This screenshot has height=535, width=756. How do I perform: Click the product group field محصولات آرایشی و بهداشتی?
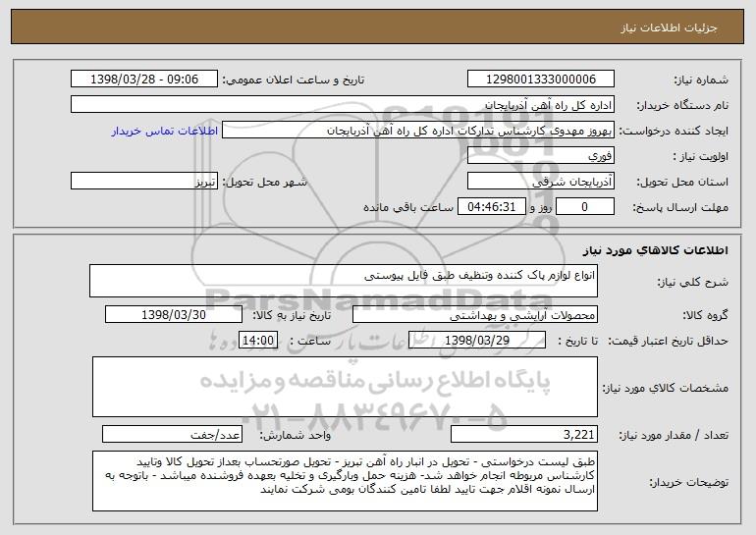tap(475, 315)
